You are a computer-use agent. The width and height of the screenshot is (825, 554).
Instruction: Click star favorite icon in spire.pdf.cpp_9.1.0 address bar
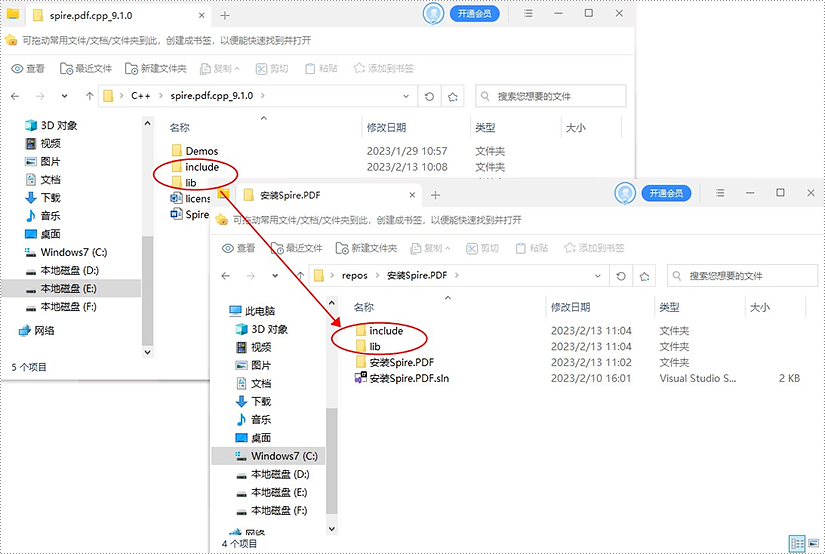[452, 96]
